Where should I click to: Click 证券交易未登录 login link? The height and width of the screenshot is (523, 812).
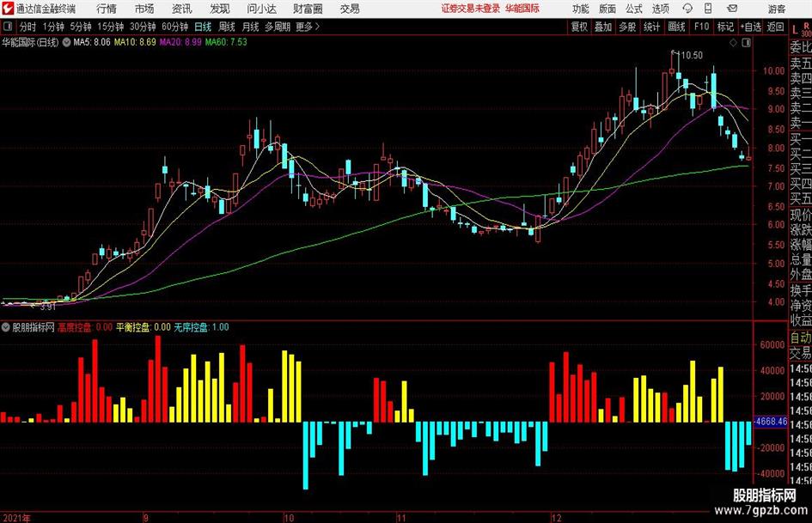(471, 9)
